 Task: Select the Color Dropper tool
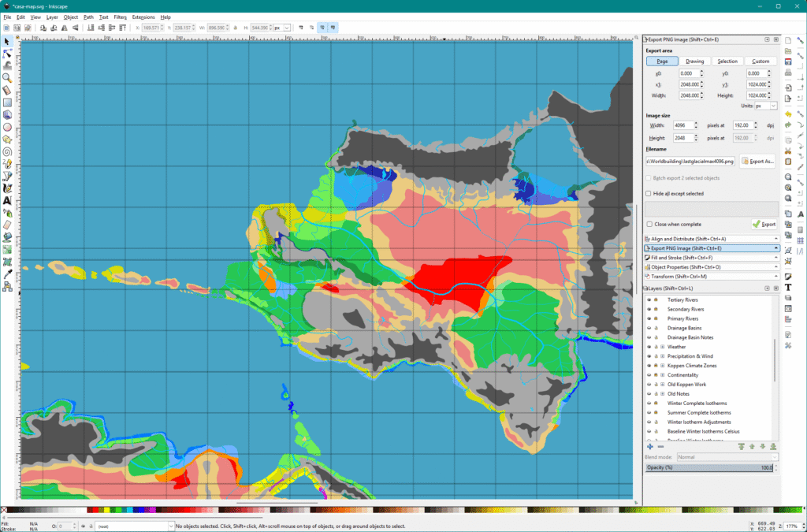click(x=7, y=275)
